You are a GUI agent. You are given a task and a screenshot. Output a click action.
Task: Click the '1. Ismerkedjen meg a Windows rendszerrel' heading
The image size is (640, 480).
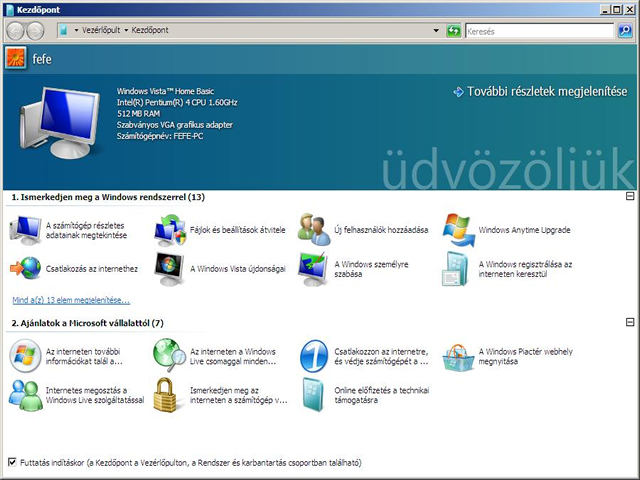[108, 197]
